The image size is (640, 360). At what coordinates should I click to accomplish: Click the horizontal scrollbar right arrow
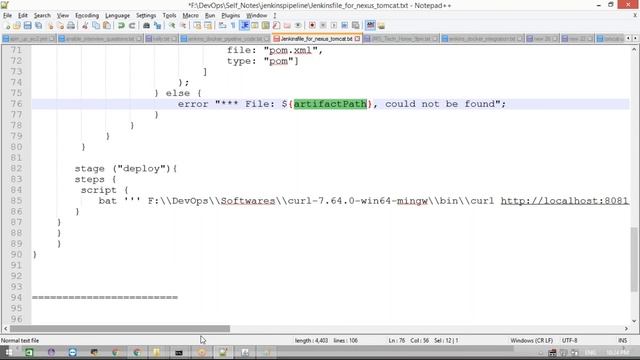pyautogui.click(x=627, y=329)
